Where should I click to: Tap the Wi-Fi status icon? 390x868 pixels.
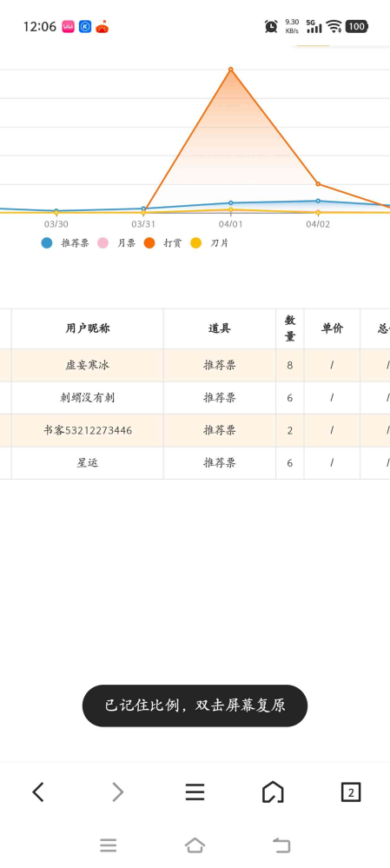point(334,26)
